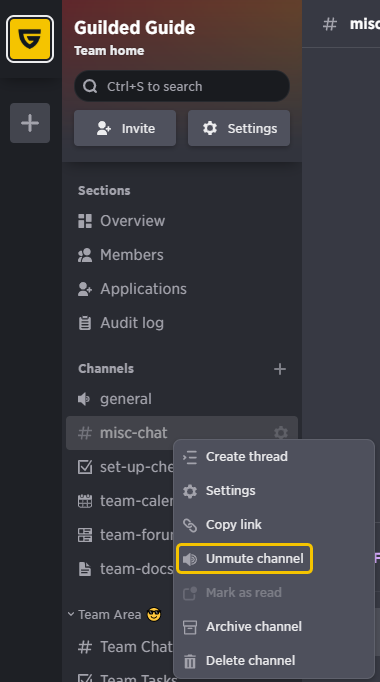Click the Team home subtitle
380x682 pixels.
[109, 50]
